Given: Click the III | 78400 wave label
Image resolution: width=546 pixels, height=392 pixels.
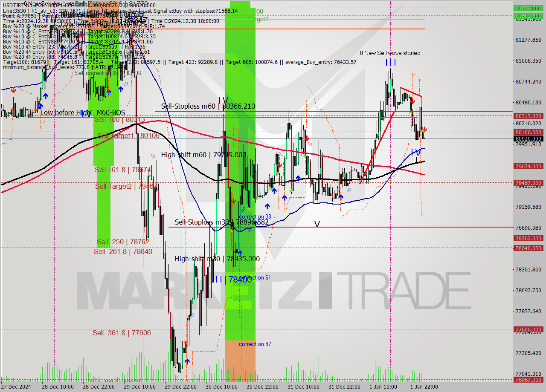Looking at the screenshot, I should (x=233, y=280).
